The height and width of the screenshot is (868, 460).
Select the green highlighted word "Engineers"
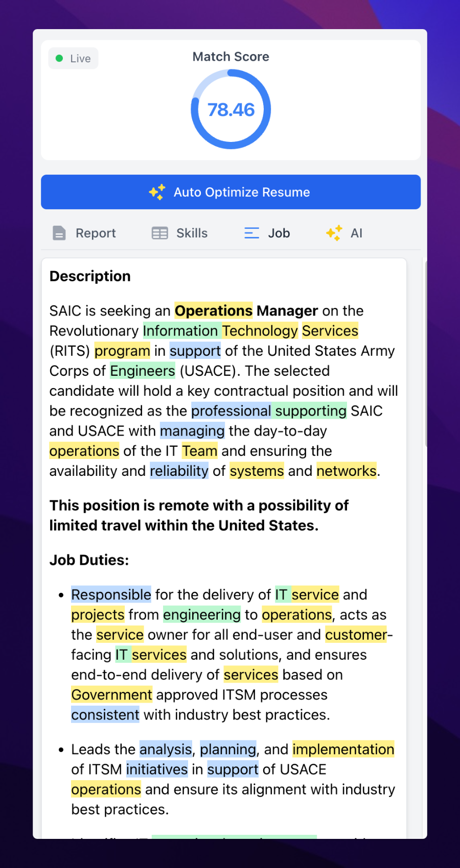pyautogui.click(x=143, y=371)
